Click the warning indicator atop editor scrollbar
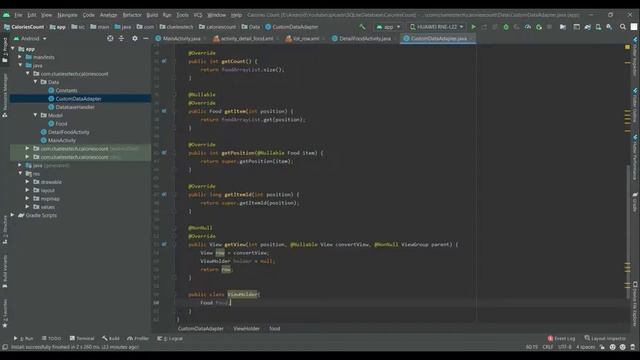This screenshot has width=640, height=360. point(627,47)
